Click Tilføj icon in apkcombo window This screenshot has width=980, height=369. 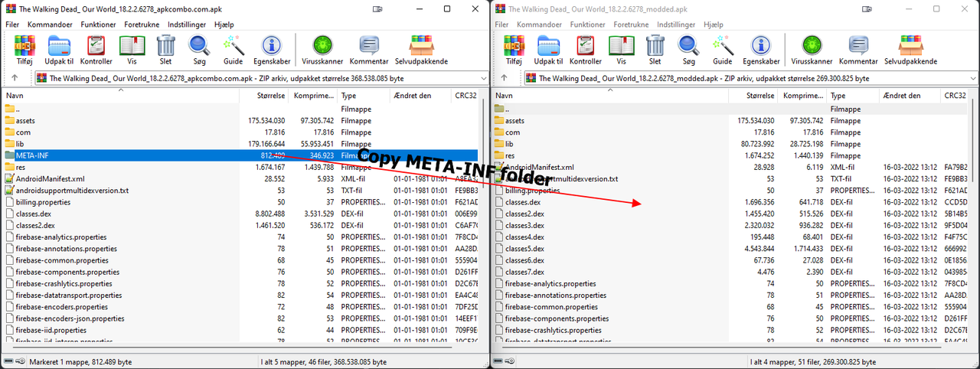coord(24,50)
